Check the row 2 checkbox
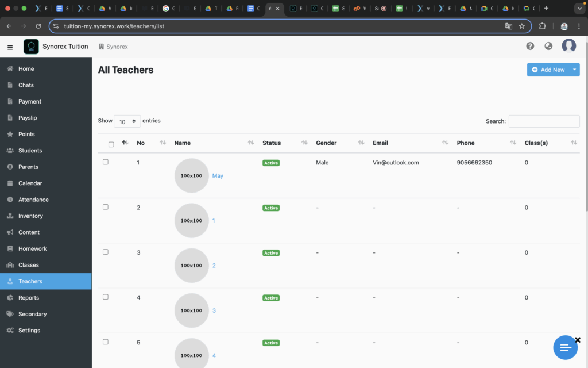This screenshot has width=588, height=368. point(106,207)
